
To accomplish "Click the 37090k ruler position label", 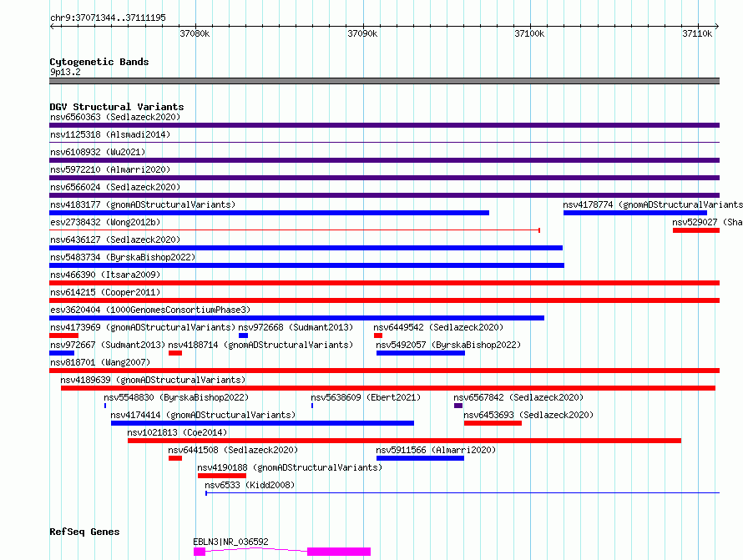I will point(362,33).
